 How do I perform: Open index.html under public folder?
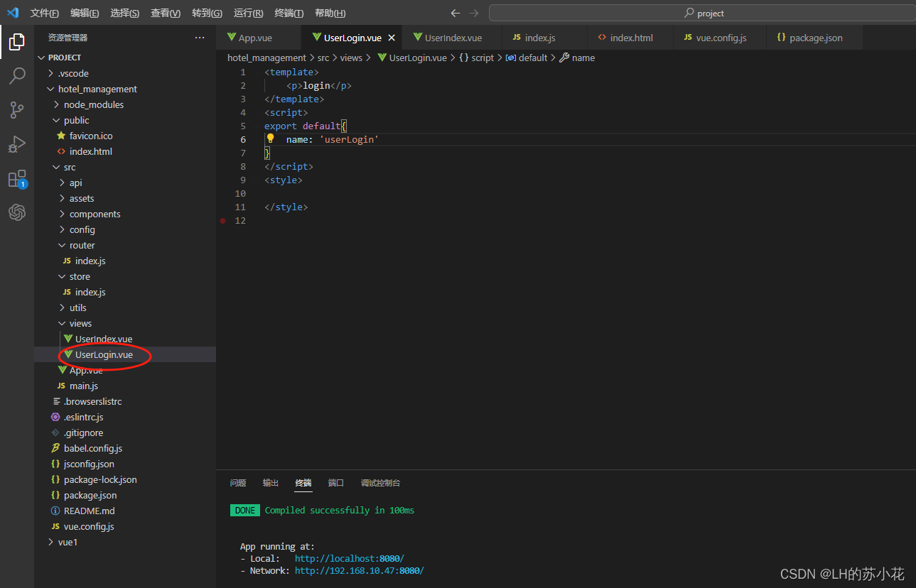pyautogui.click(x=125, y=151)
